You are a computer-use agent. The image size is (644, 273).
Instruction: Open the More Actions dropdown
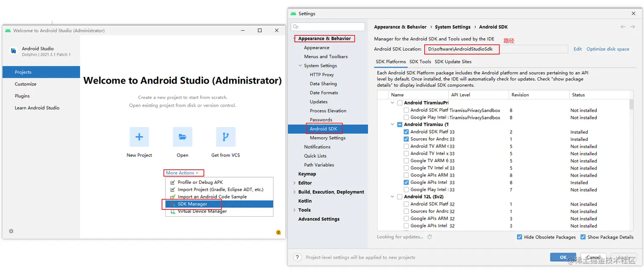182,173
